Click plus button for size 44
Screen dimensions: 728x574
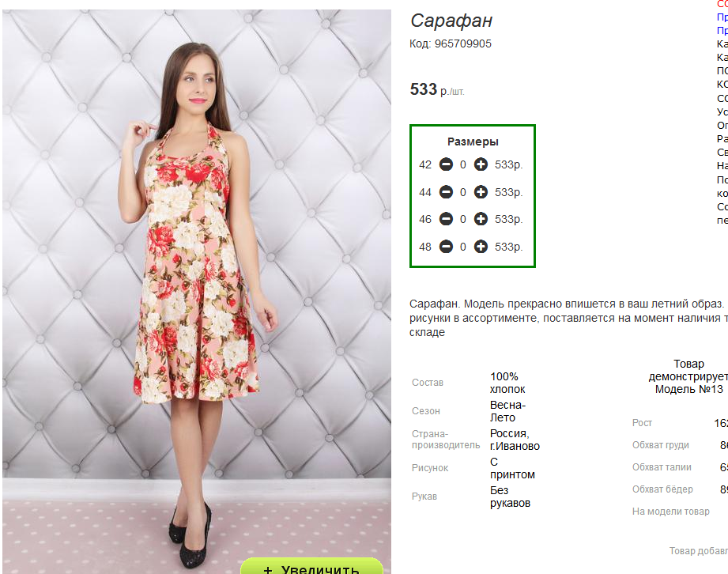pyautogui.click(x=481, y=192)
